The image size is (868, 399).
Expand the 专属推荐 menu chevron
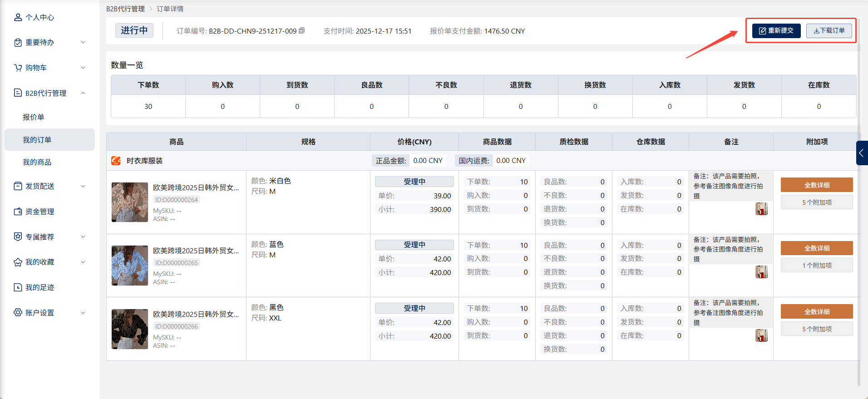(x=83, y=237)
